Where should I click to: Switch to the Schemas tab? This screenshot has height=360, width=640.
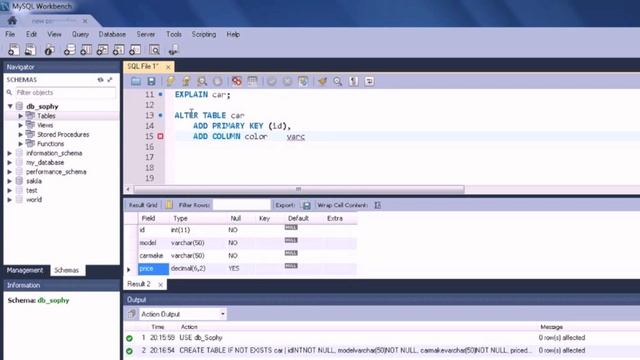click(67, 270)
